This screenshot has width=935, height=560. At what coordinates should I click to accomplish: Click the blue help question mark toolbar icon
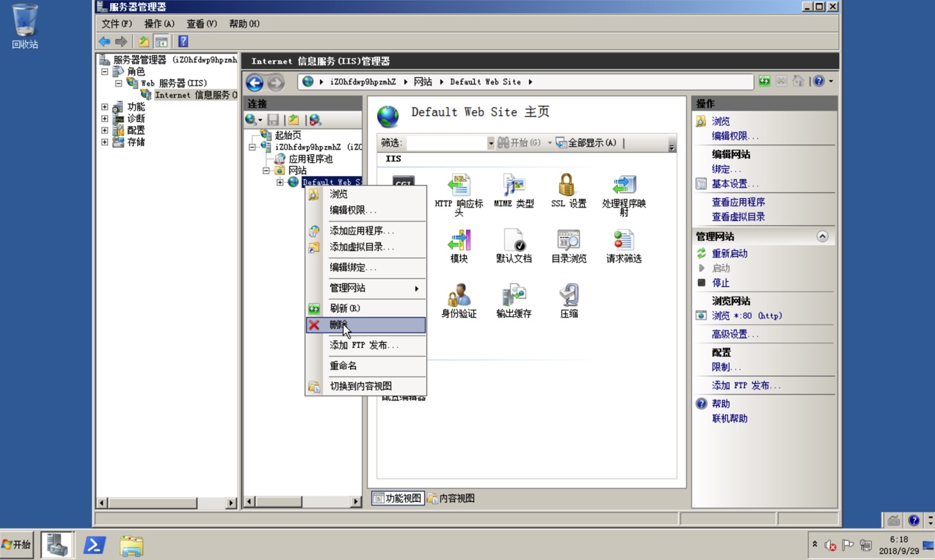[183, 41]
